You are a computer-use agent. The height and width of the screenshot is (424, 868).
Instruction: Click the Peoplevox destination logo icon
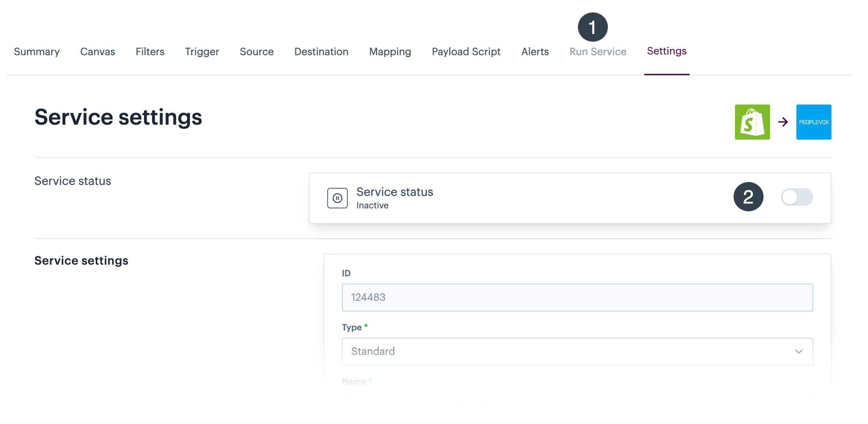[814, 122]
